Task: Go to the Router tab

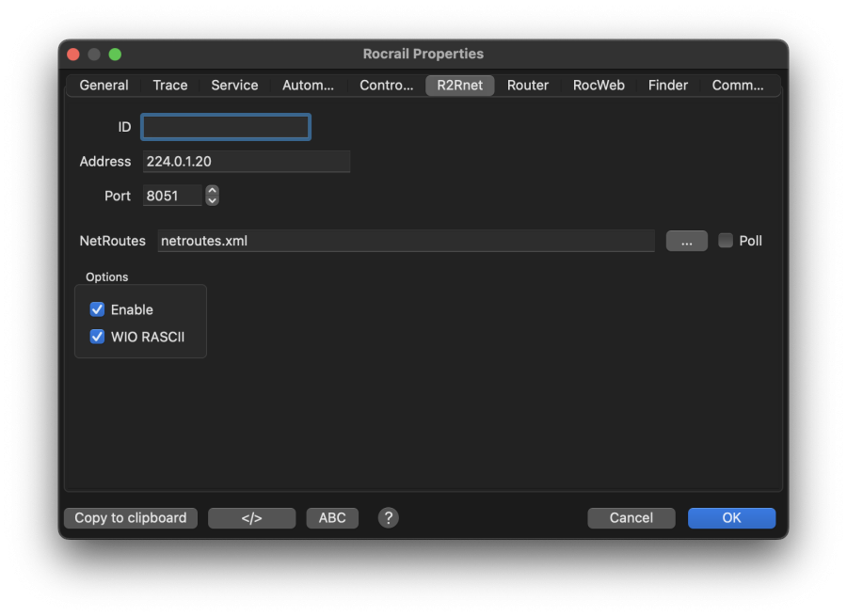Action: [x=527, y=85]
